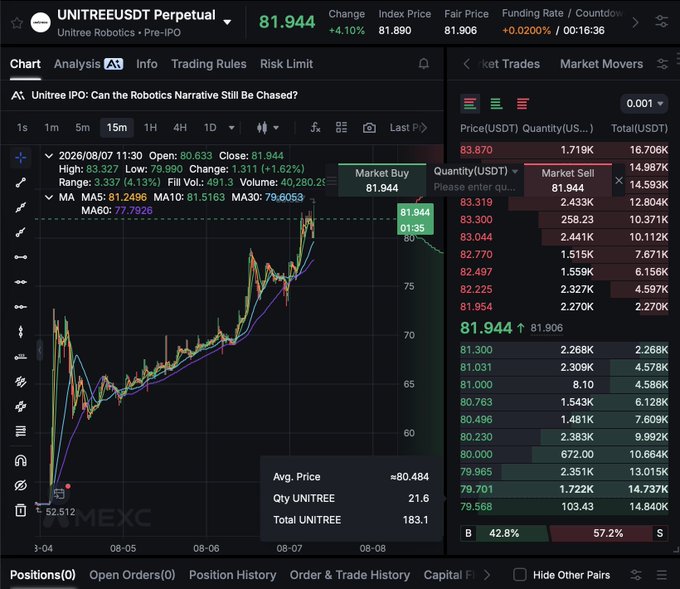Select the horizontal line drawing tool
The width and height of the screenshot is (680, 589).
[20, 282]
